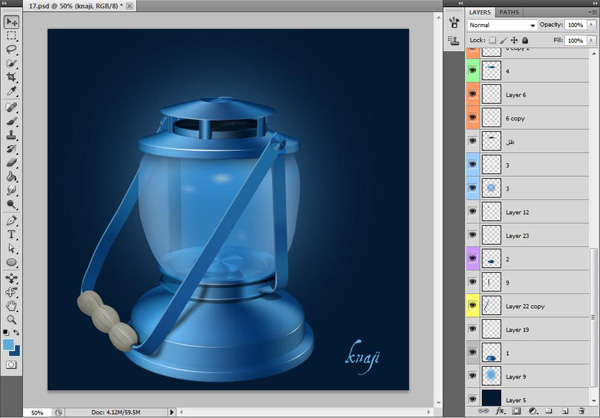Choose the Brush tool
Screen dimensions: 600x418
pyautogui.click(x=11, y=119)
